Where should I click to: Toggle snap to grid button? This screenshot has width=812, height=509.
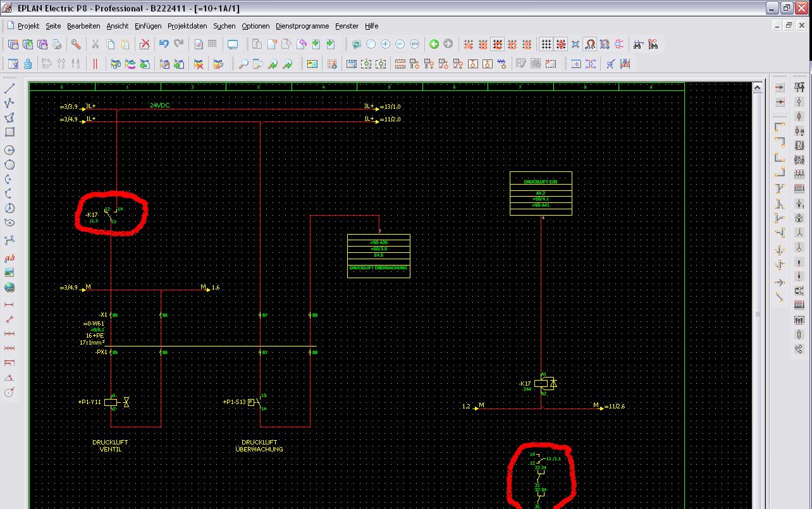point(561,44)
